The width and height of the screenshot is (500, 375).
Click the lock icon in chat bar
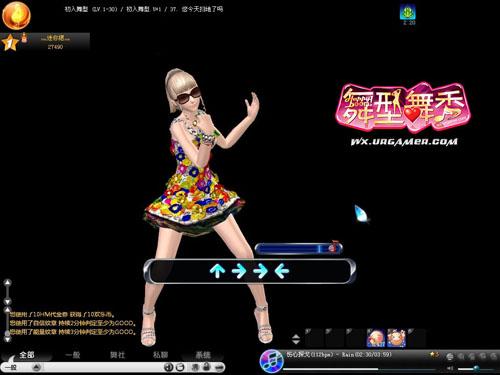[206, 367]
